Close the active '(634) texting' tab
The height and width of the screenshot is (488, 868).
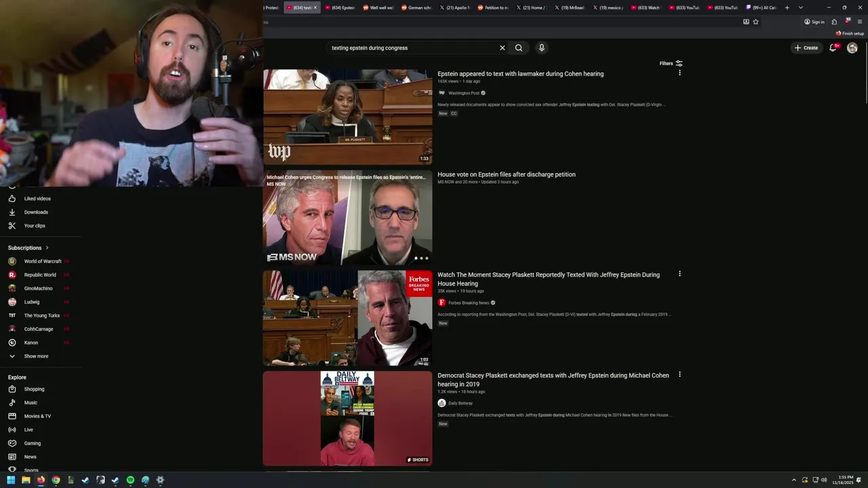point(315,7)
